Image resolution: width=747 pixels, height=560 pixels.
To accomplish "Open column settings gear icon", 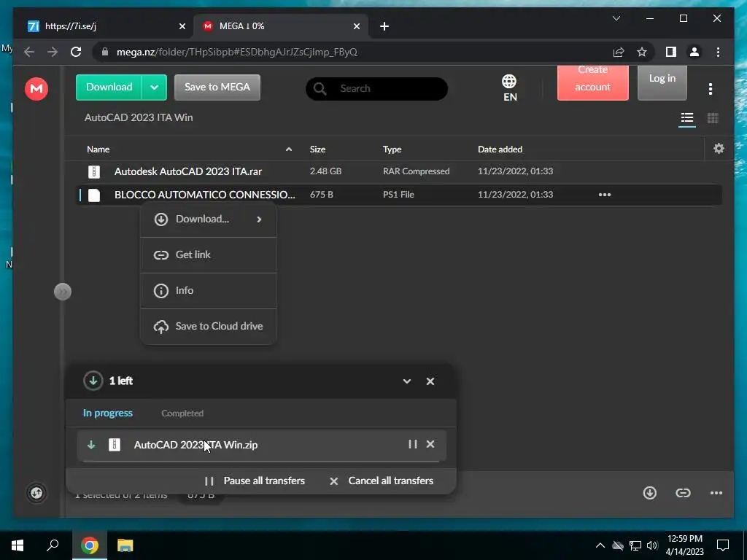I will 719,149.
